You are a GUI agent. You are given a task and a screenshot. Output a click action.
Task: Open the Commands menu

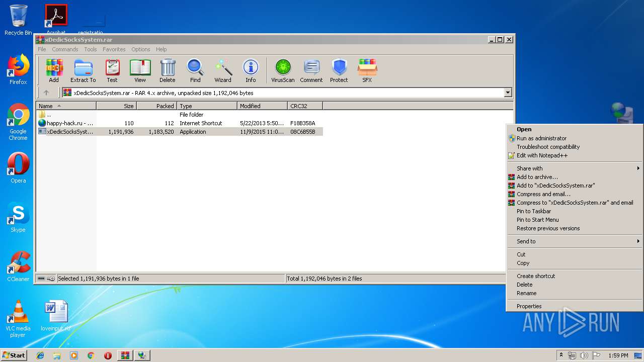[x=65, y=49]
